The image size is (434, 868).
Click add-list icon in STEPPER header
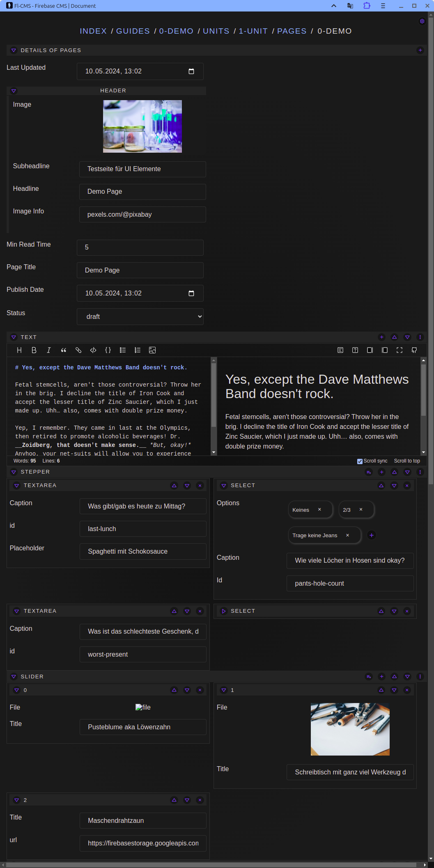(x=369, y=472)
